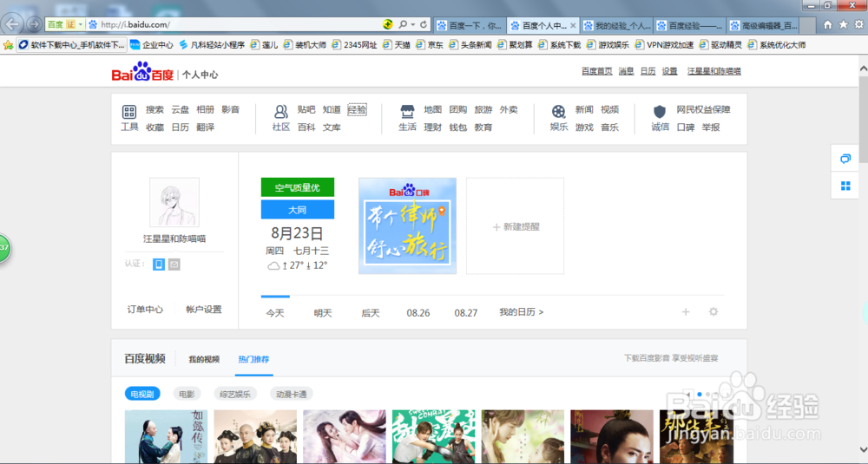Viewport: 868px width, 464px height.
Task: Click the 大同 city button
Action: click(x=297, y=210)
